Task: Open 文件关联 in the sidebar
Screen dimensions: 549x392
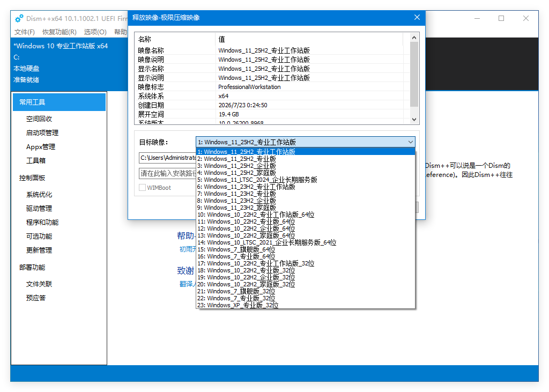Action: (39, 284)
